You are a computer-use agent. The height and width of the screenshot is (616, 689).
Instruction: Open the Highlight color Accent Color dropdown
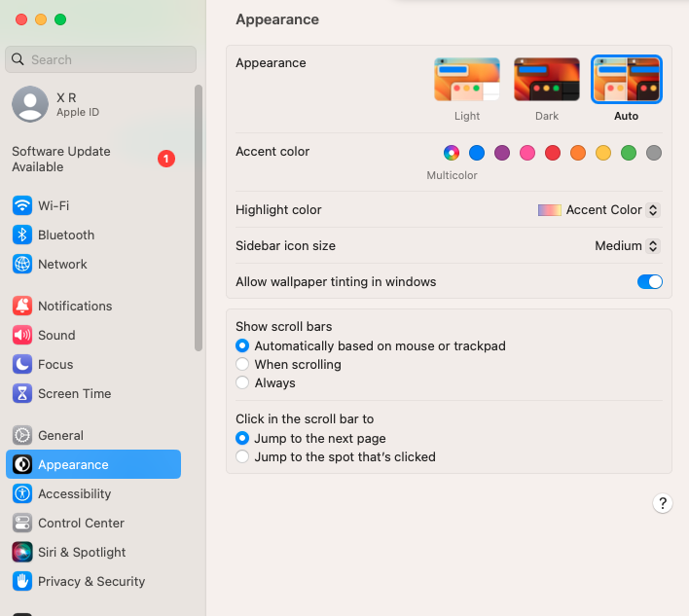pos(598,210)
